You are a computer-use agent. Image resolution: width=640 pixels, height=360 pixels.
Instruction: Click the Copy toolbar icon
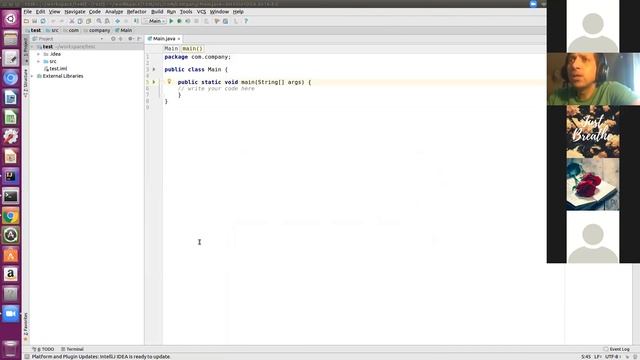point(80,21)
